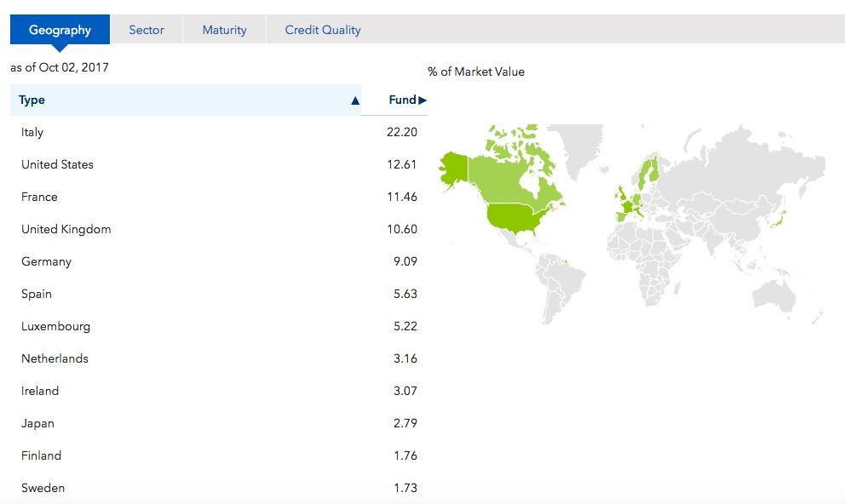Image resolution: width=845 pixels, height=504 pixels.
Task: Select the Ireland row label
Action: [x=40, y=391]
